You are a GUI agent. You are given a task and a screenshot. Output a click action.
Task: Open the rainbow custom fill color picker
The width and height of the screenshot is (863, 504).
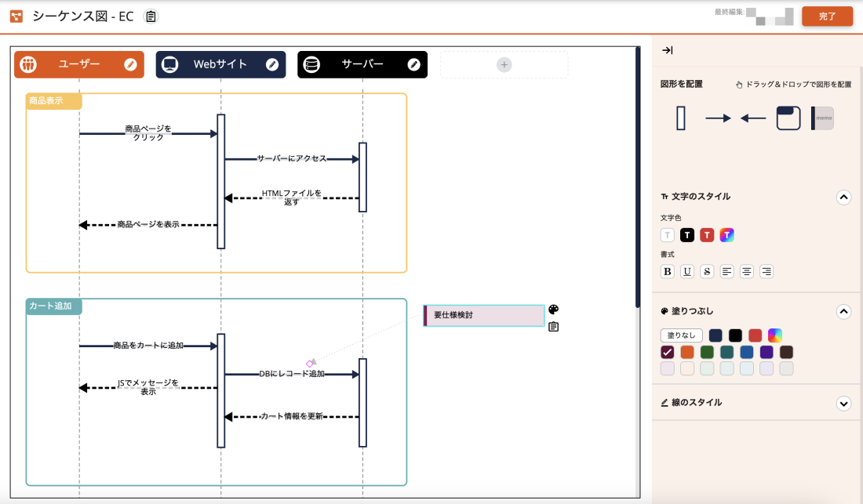click(775, 335)
